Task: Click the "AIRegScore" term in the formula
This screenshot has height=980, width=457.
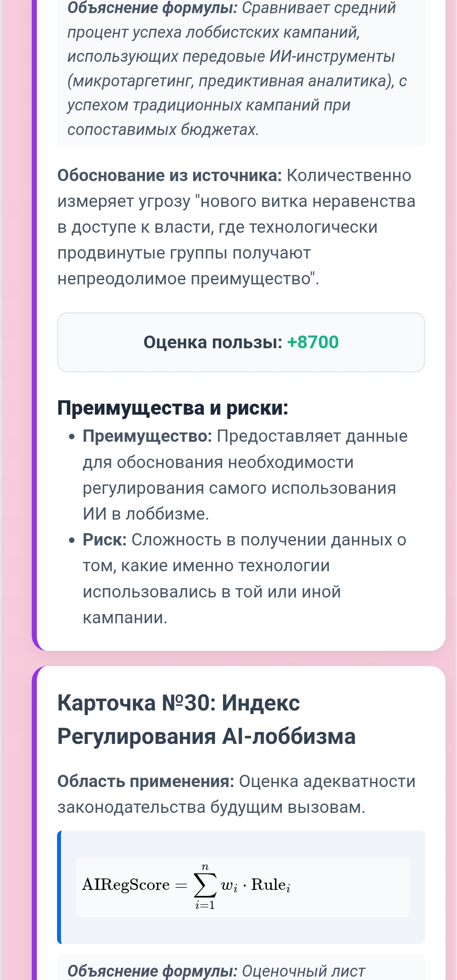Action: click(126, 885)
